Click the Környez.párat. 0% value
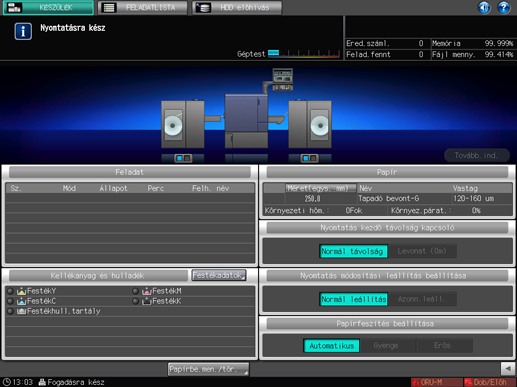Screen dimensions: 517x387 point(476,211)
